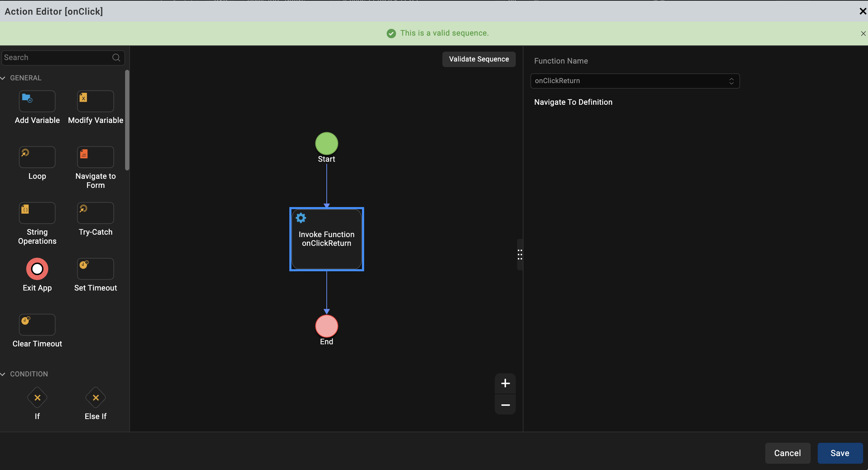The width and height of the screenshot is (868, 470).
Task: Select the Try-Catch action icon
Action: [95, 213]
